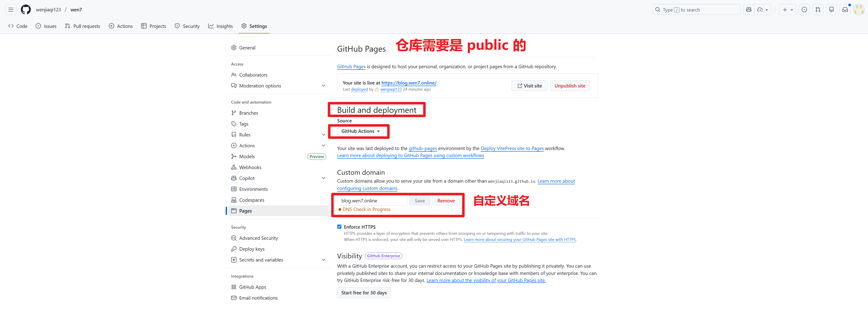Open Webhooks settings in sidebar
This screenshot has height=313, width=868.
click(250, 167)
